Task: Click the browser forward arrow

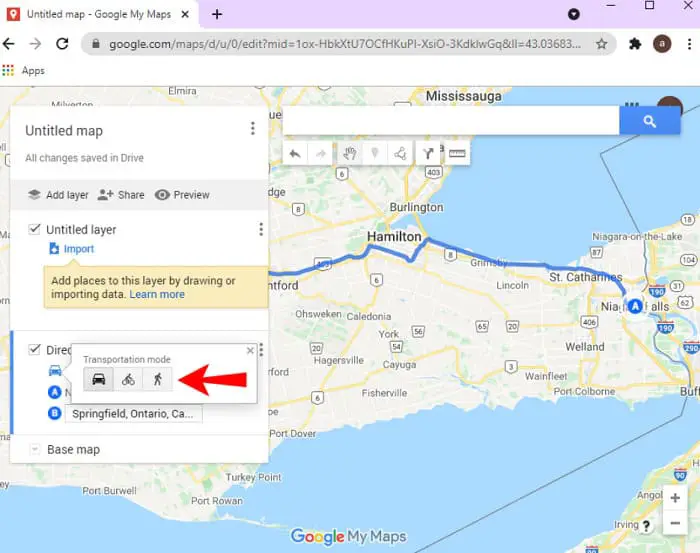Action: [x=35, y=44]
